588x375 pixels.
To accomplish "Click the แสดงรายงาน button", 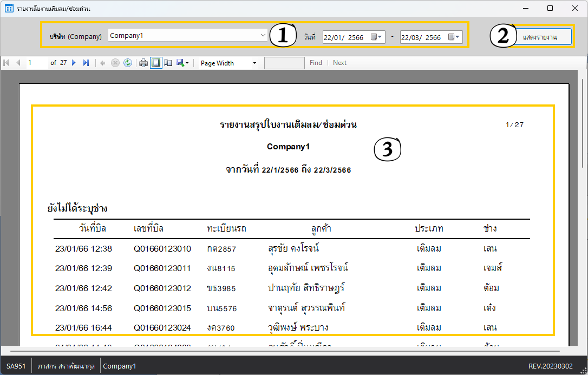I will (540, 37).
